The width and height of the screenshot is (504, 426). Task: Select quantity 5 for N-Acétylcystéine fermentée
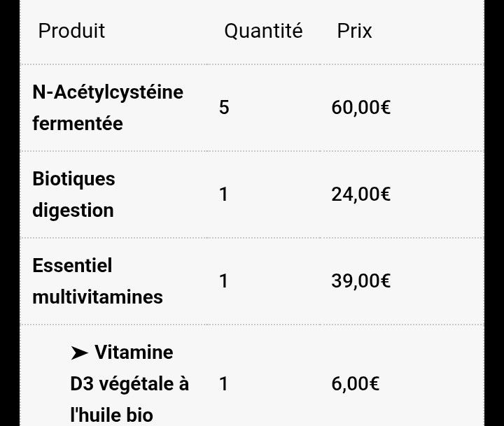(224, 108)
